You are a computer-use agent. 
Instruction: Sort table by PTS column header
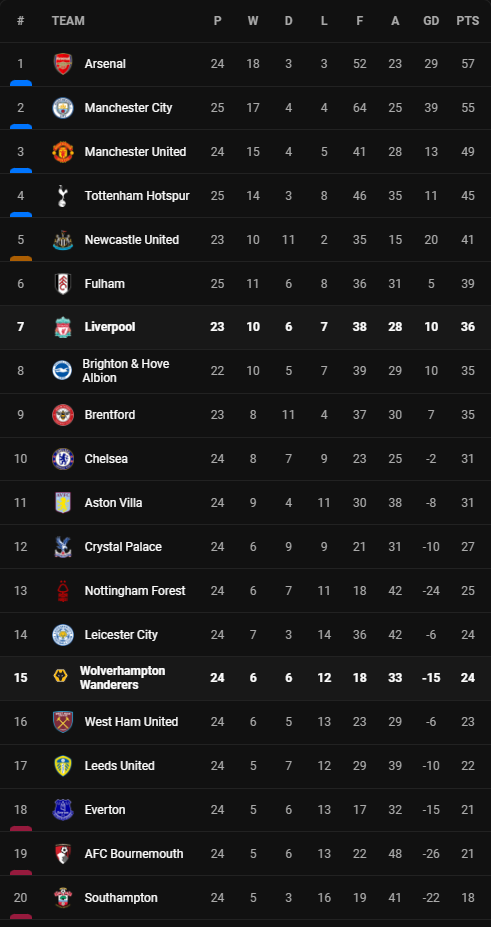pyautogui.click(x=467, y=21)
